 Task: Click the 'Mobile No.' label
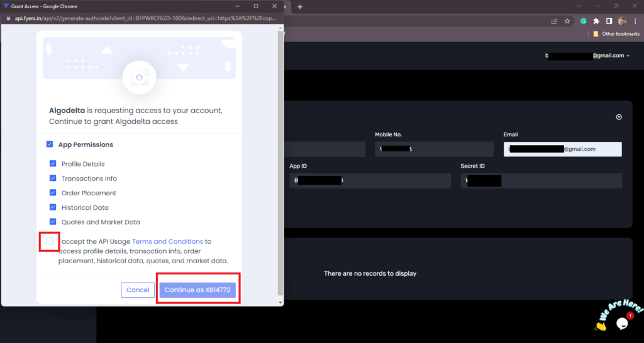(x=389, y=134)
